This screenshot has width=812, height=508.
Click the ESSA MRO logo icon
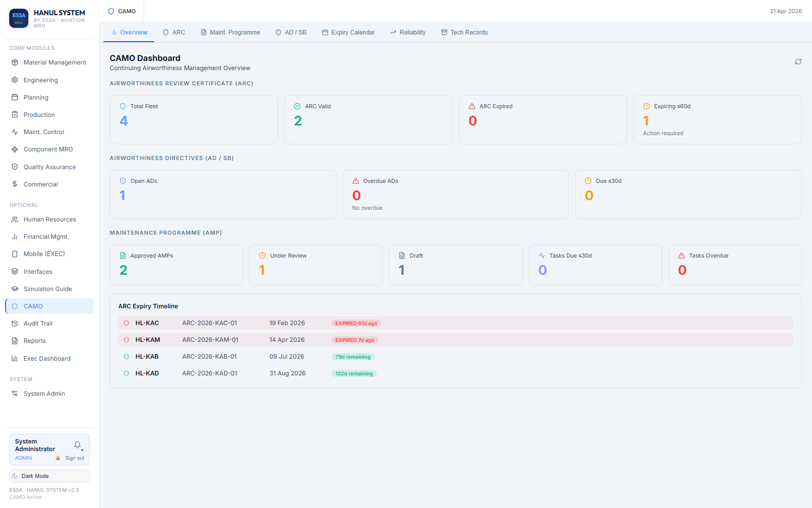(19, 18)
